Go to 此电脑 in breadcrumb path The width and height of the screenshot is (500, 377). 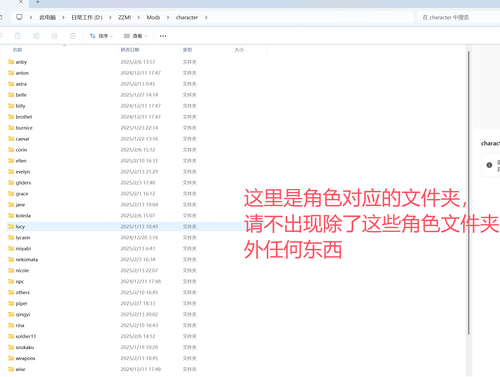(48, 17)
